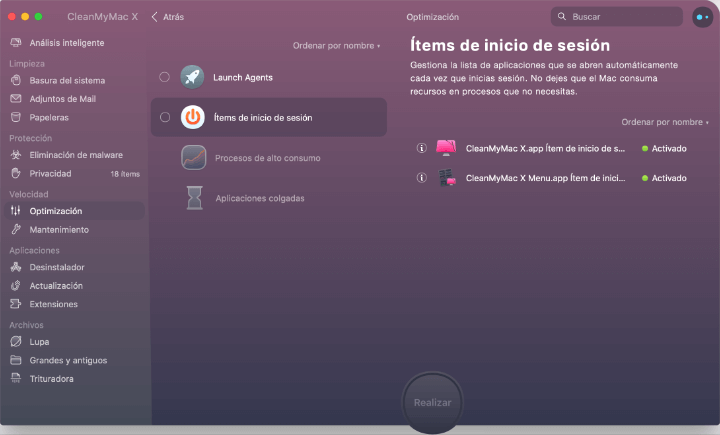Click the Trituradora shredder icon
Screen dimensions: 720x435
[16, 379]
